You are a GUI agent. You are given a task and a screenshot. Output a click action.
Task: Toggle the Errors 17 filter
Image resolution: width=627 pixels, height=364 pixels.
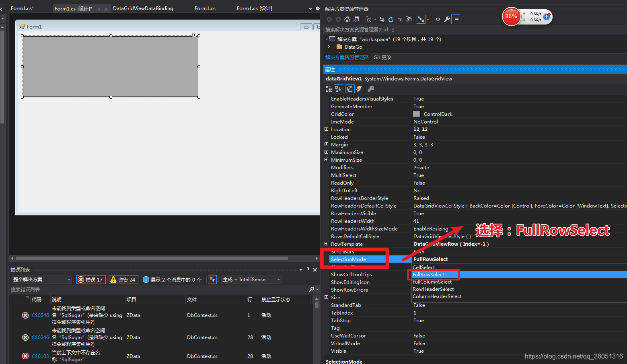(x=91, y=280)
